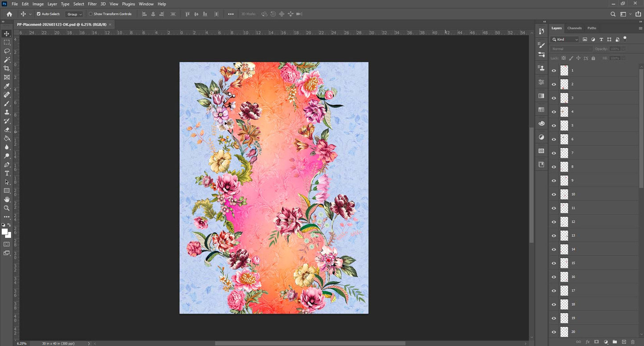Select the Brush tool
The image size is (644, 346).
[x=7, y=103]
